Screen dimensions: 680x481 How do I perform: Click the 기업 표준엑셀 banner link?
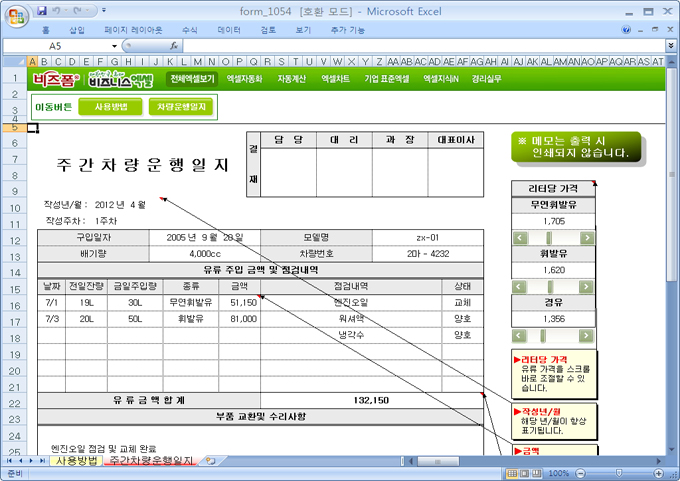click(x=386, y=79)
